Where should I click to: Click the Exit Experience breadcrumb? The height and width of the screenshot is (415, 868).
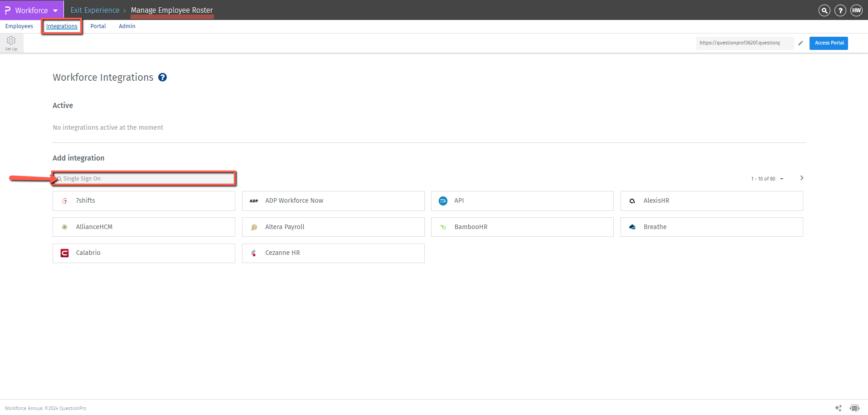pos(95,10)
